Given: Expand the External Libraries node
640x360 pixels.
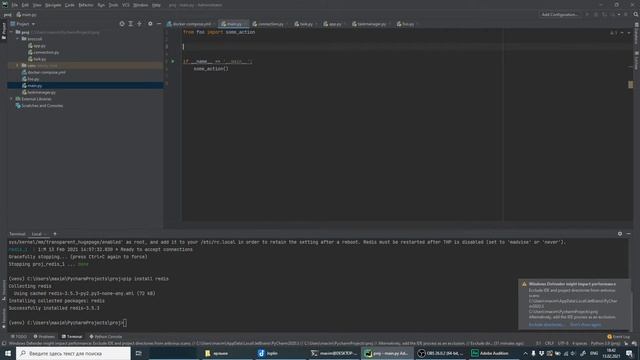Looking at the screenshot, I should 11,99.
